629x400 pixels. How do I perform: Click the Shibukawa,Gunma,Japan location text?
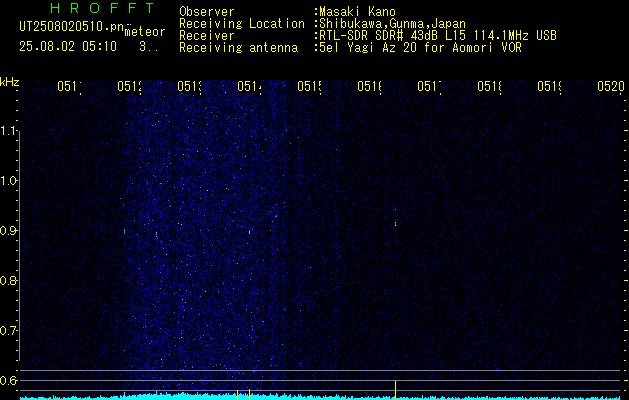coord(390,24)
